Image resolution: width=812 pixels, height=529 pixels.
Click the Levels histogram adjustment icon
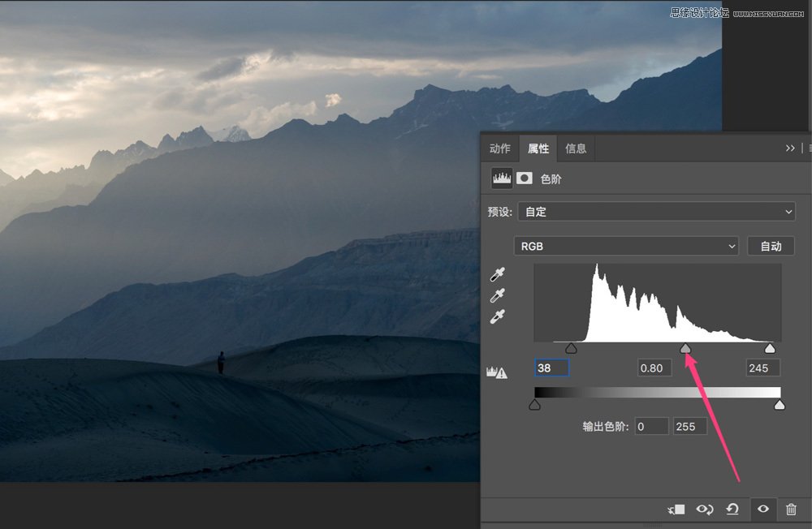tap(501, 178)
